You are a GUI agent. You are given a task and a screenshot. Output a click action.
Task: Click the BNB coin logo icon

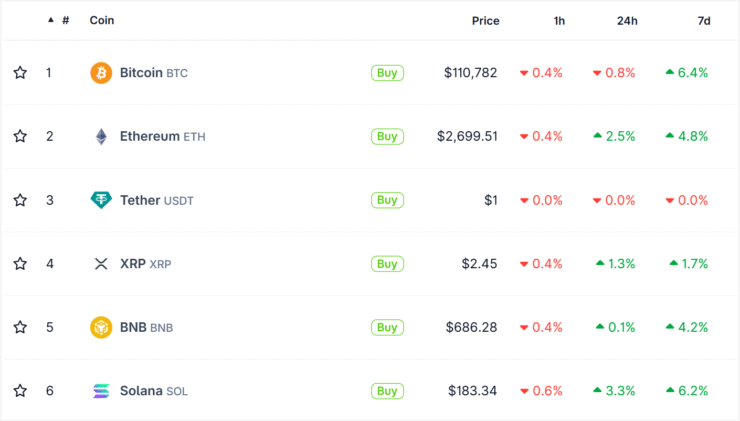[101, 327]
